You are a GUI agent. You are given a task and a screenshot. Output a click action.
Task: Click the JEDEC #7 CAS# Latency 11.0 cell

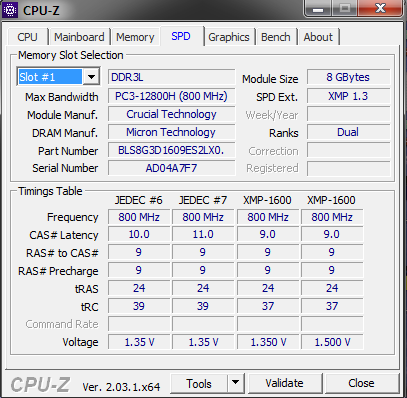(x=203, y=234)
